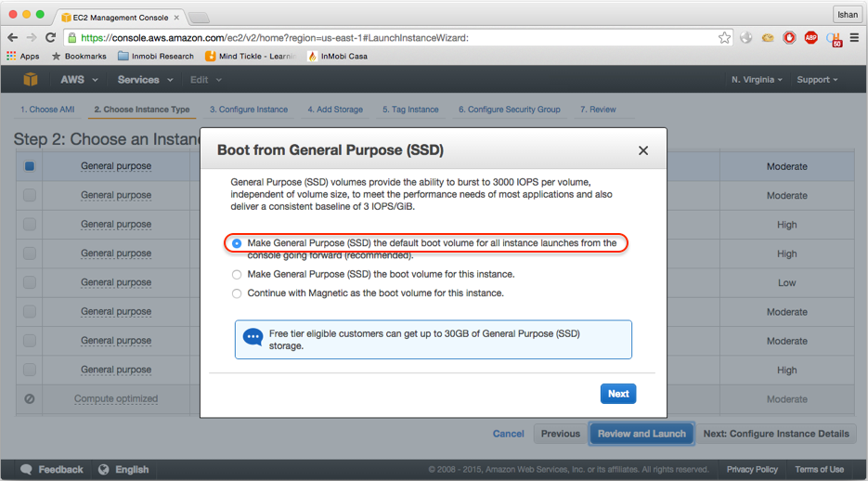Click the Feedback speech bubble icon

[x=26, y=469]
